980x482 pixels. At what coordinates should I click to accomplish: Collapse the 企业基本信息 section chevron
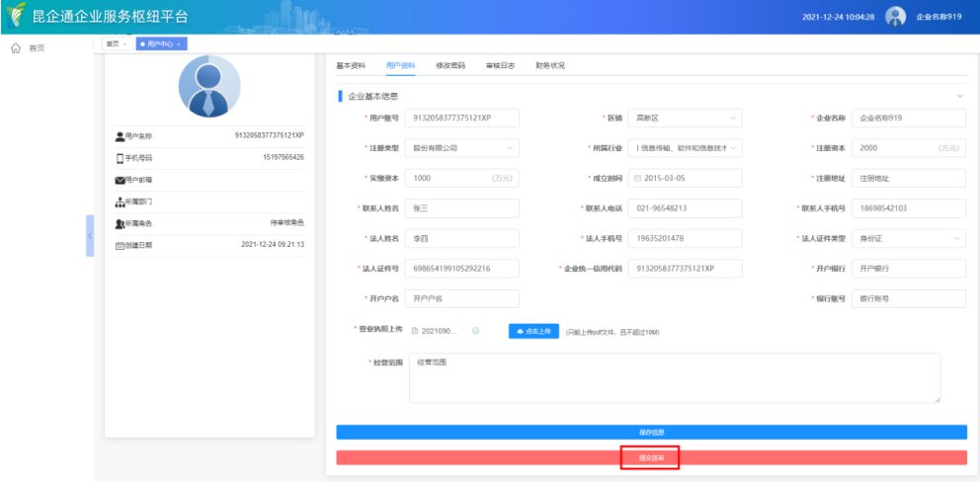(x=960, y=96)
